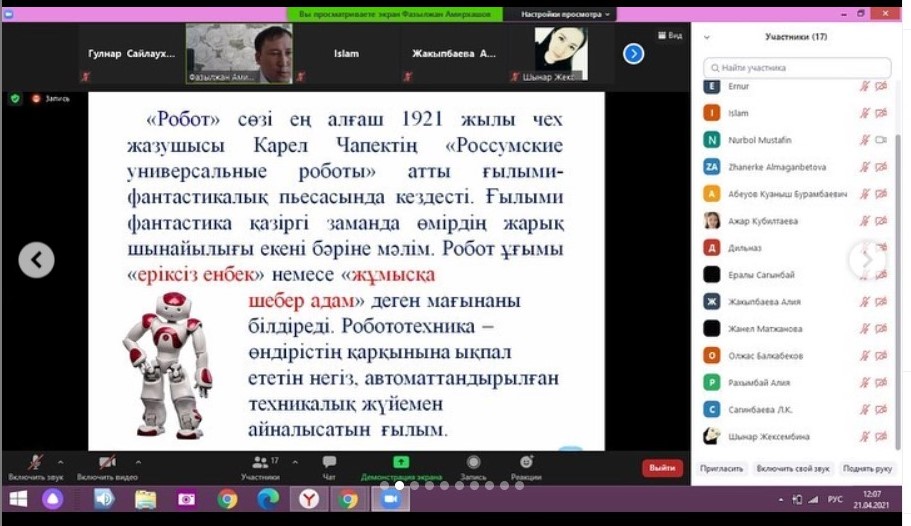The width and height of the screenshot is (911, 526).
Task: Click Islam tile in video strip
Action: point(346,53)
